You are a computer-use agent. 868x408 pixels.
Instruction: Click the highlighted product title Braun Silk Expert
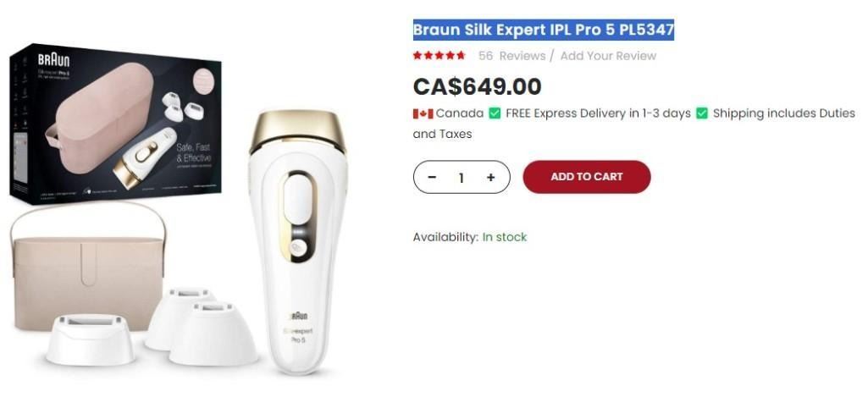544,30
